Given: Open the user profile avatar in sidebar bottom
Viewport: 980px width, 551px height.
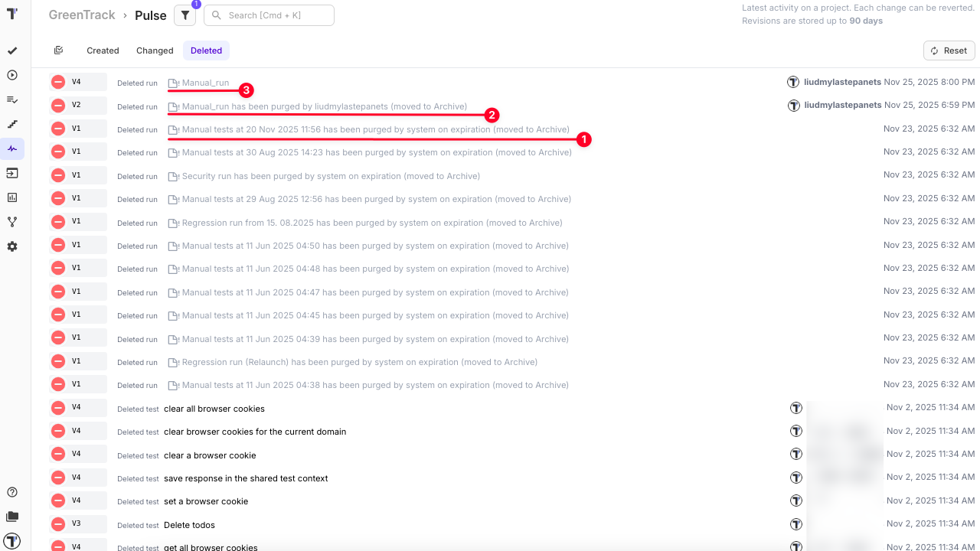Looking at the screenshot, I should pyautogui.click(x=12, y=541).
